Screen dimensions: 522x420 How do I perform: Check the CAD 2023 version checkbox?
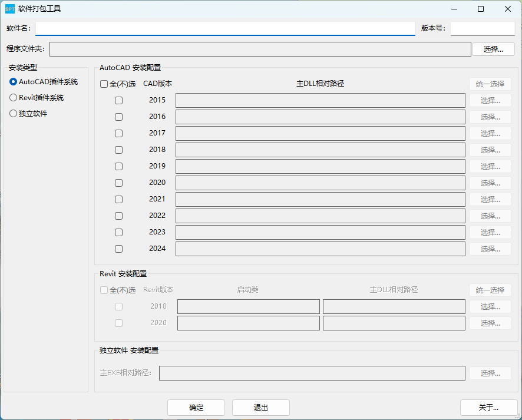[118, 232]
